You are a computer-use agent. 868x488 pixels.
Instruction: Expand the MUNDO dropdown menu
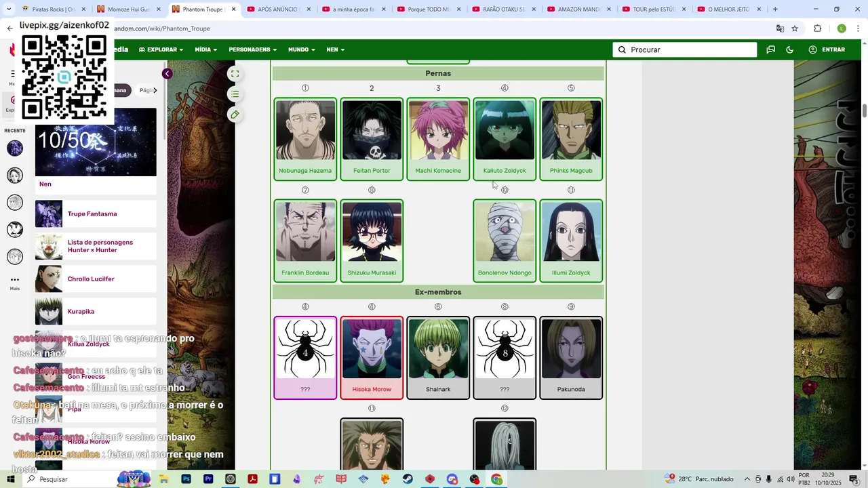(302, 49)
